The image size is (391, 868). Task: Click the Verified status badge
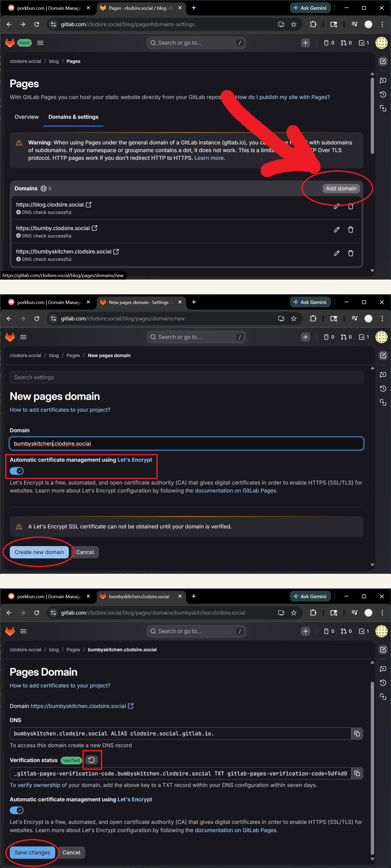coord(71,760)
